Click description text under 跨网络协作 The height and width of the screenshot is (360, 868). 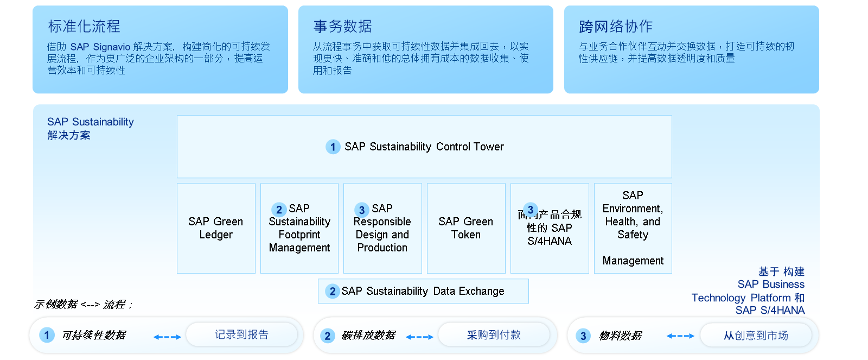click(686, 52)
